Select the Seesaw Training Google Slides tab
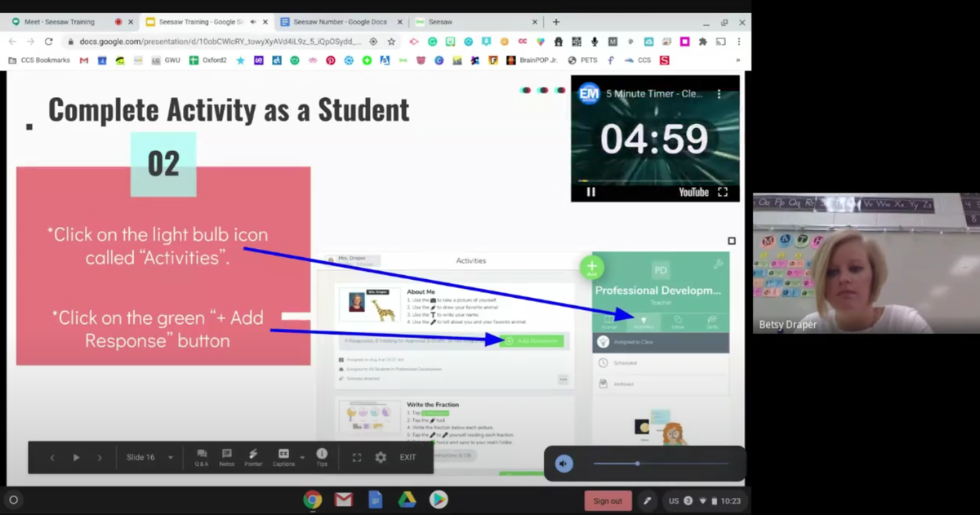The height and width of the screenshot is (515, 980). (x=206, y=22)
